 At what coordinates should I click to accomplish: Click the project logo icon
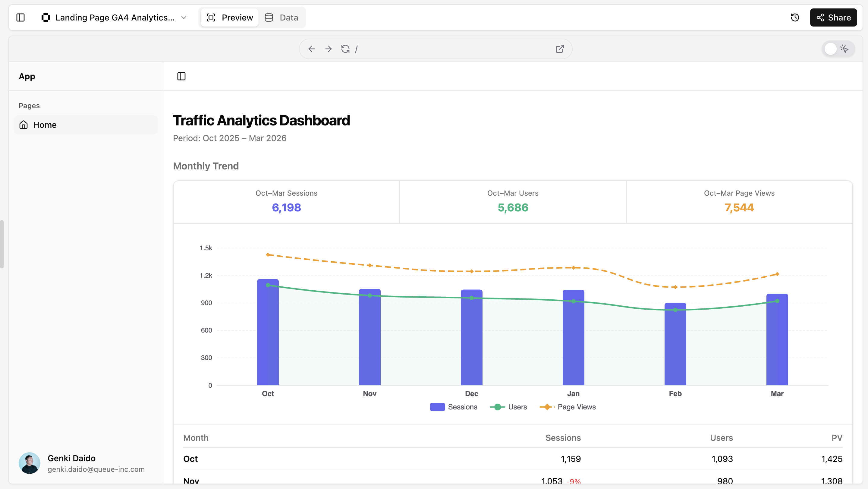46,17
